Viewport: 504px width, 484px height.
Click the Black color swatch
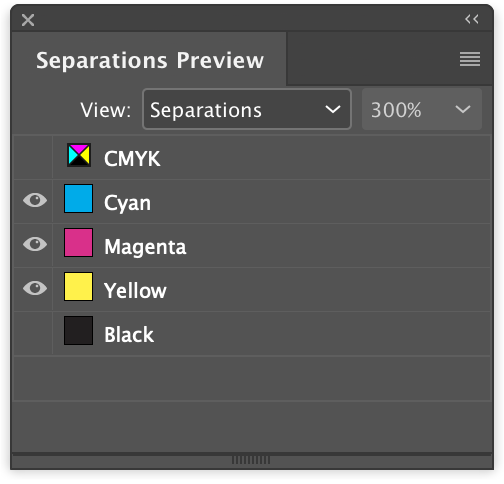point(78,331)
